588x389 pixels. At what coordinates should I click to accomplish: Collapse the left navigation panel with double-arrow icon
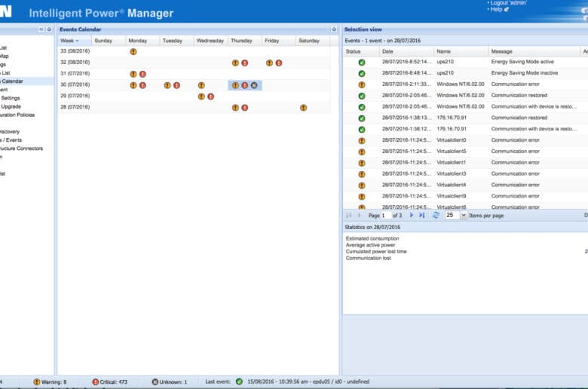click(41, 29)
